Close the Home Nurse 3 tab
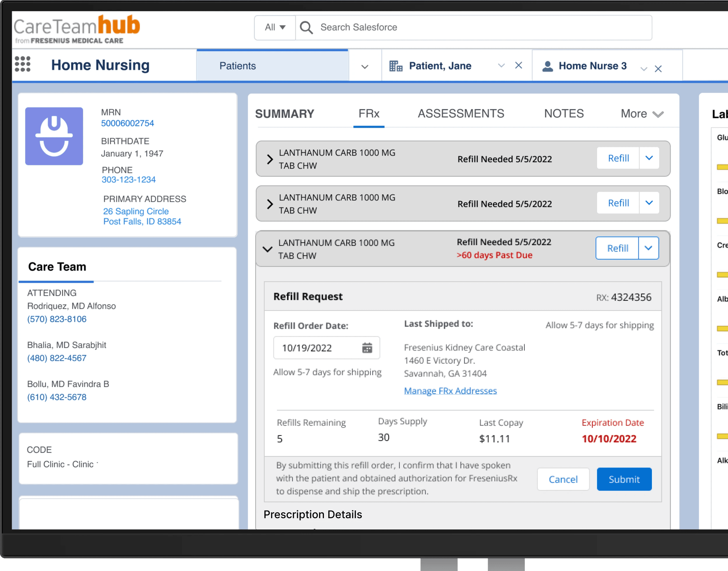Image resolution: width=728 pixels, height=571 pixels. point(658,69)
